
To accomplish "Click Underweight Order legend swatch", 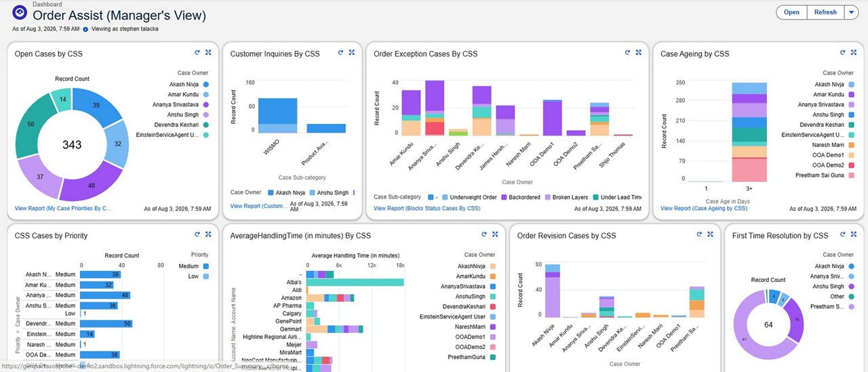I will pyautogui.click(x=445, y=197).
